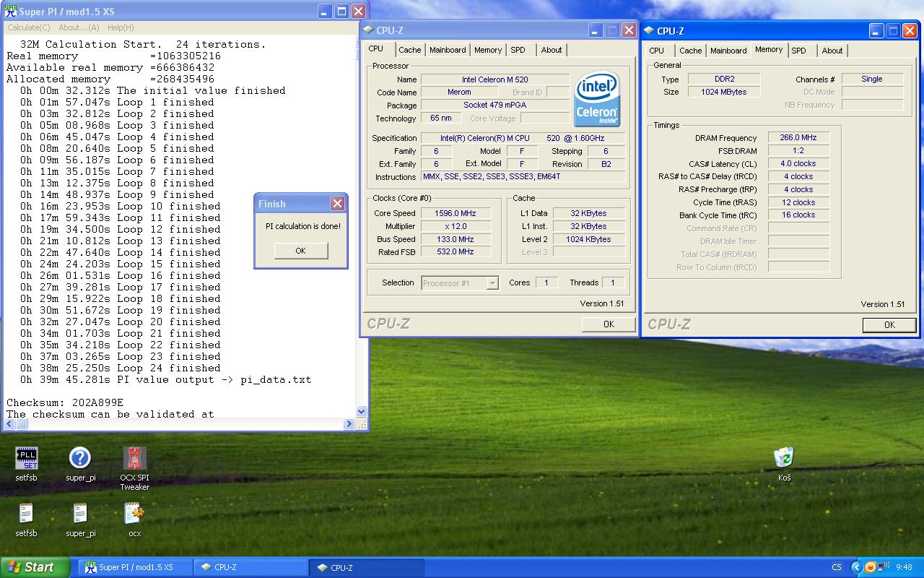Click the Level 2 1024 KBytes value
Viewport: 924px width, 578px height.
(588, 239)
